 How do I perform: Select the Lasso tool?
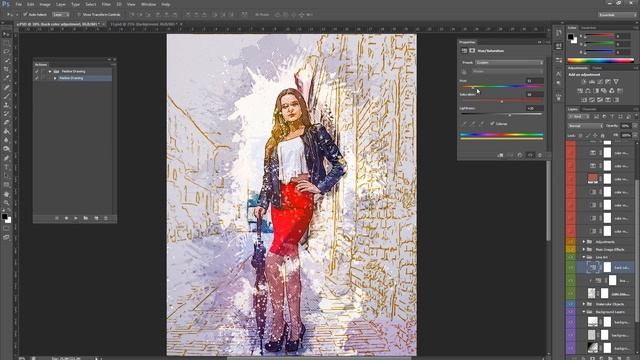click(6, 51)
